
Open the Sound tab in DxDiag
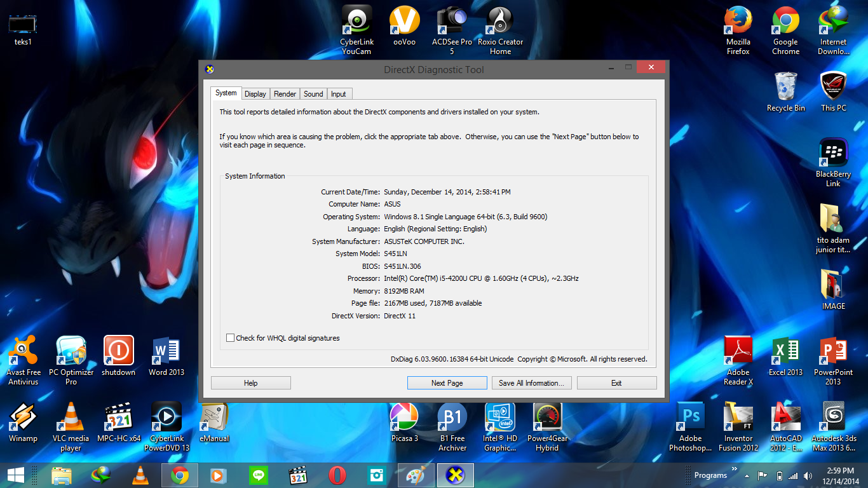(x=313, y=93)
